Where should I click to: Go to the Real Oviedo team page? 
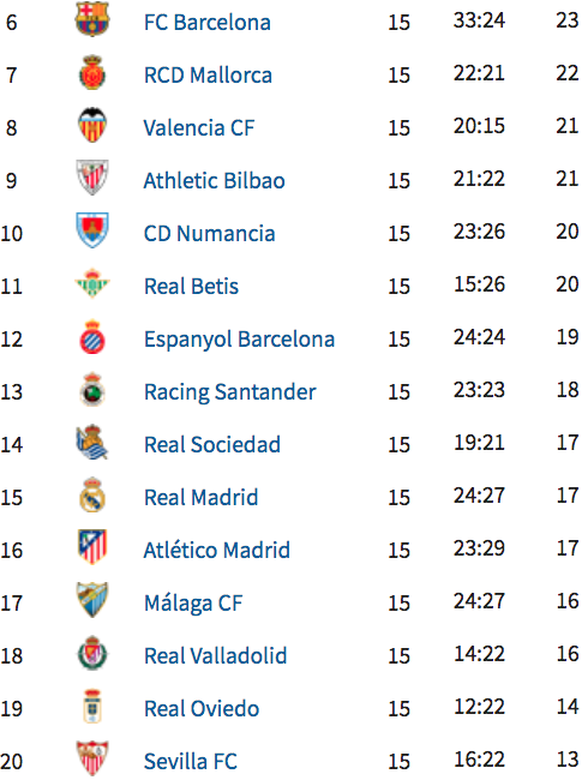201,708
